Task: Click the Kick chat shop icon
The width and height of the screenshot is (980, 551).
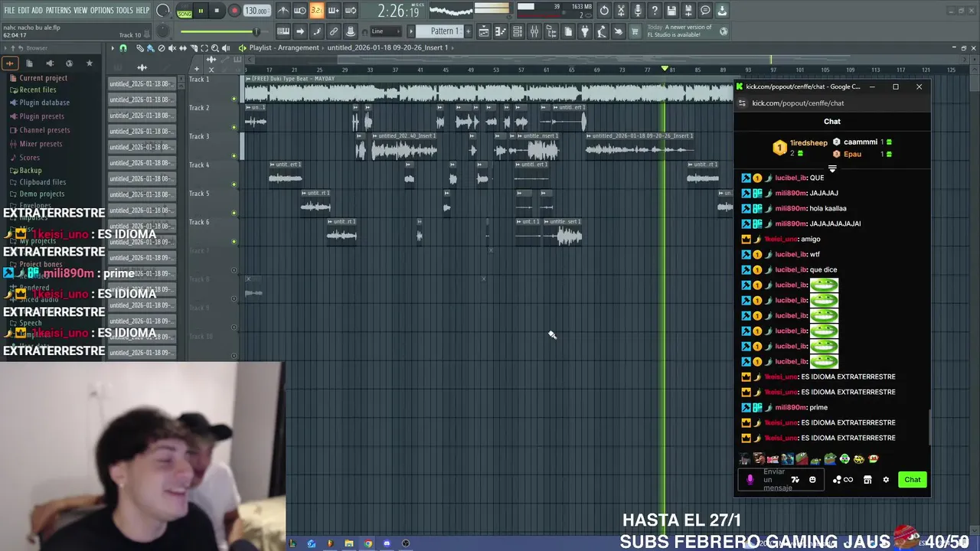Action: (x=867, y=480)
